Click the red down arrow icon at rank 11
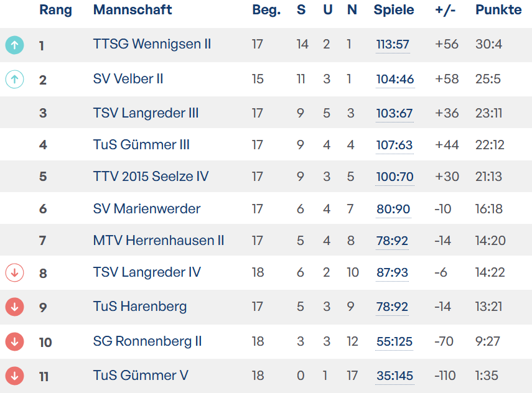The height and width of the screenshot is (393, 532). tap(14, 376)
